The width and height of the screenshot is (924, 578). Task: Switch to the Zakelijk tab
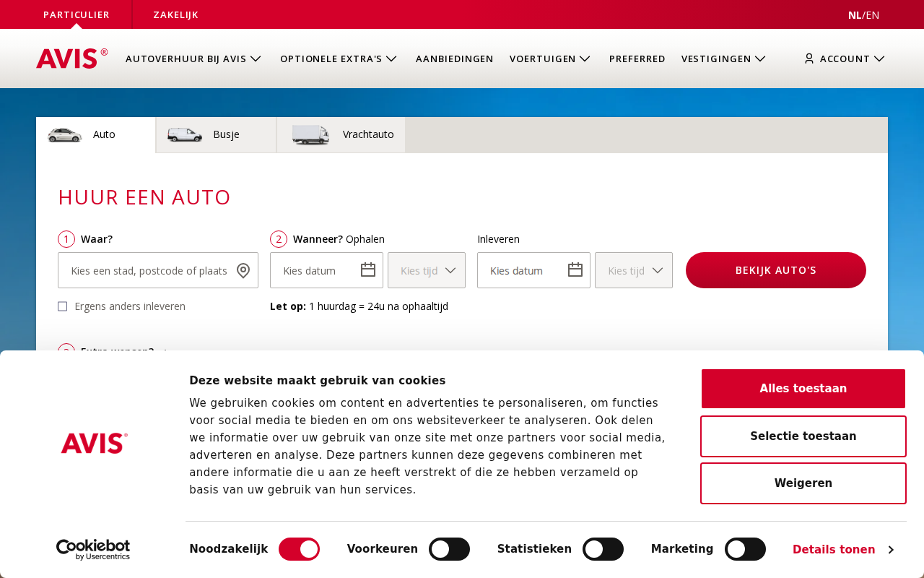pos(175,14)
